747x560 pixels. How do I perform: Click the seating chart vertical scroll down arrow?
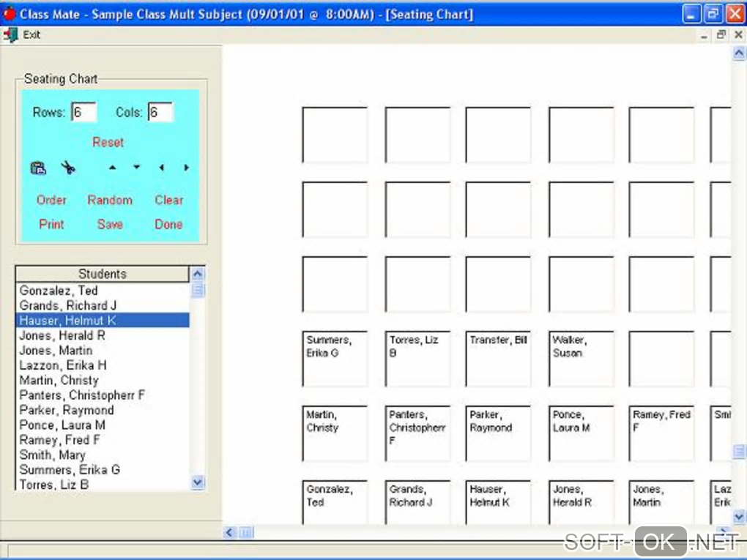pos(739,516)
